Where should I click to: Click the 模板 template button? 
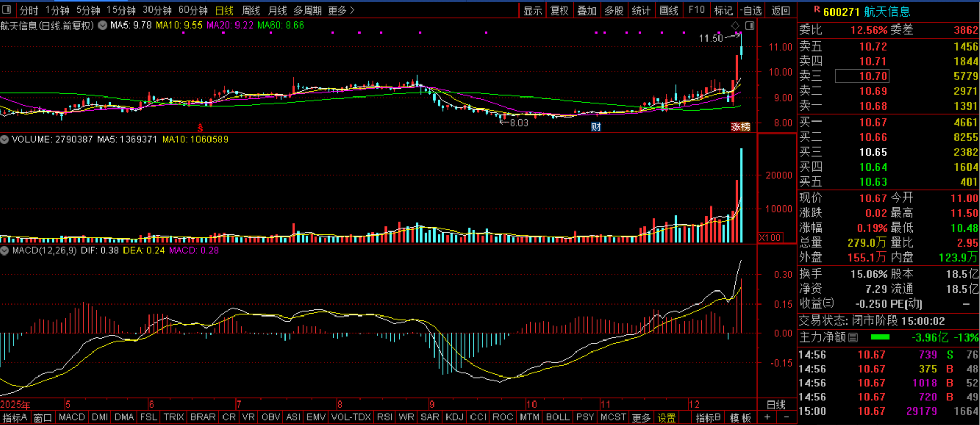[x=740, y=418]
